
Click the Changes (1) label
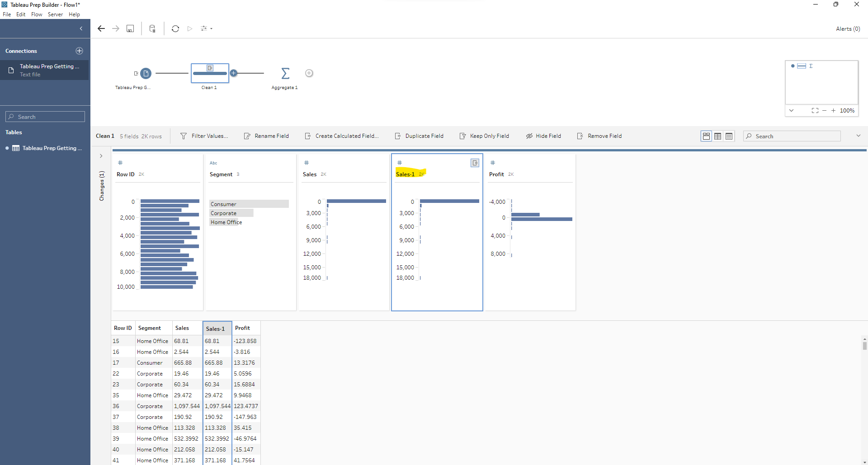(x=102, y=186)
